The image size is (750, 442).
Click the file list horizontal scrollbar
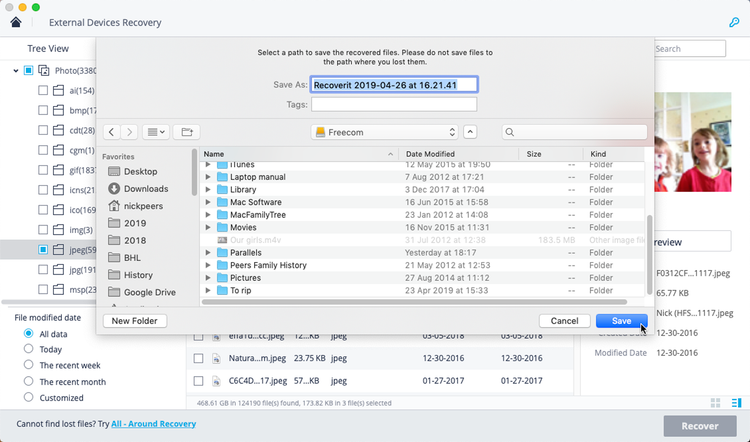click(414, 302)
